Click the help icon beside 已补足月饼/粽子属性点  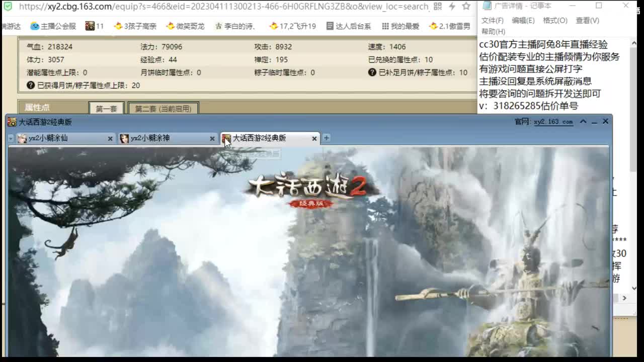[x=372, y=72]
